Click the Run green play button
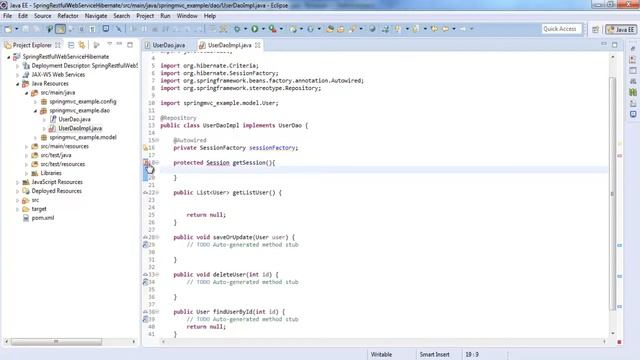 [255, 29]
